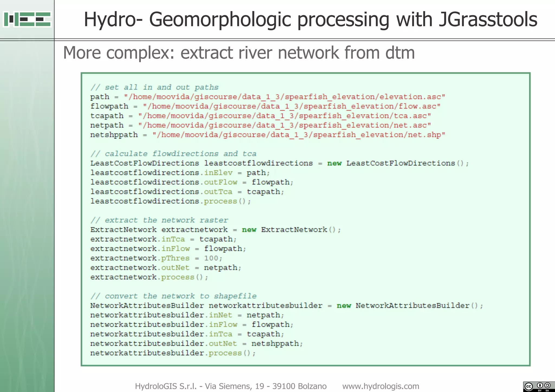Click line 'leastcostflowdirections.outFlow = flowpath;'
The width and height of the screenshot is (555, 392).
(x=192, y=182)
